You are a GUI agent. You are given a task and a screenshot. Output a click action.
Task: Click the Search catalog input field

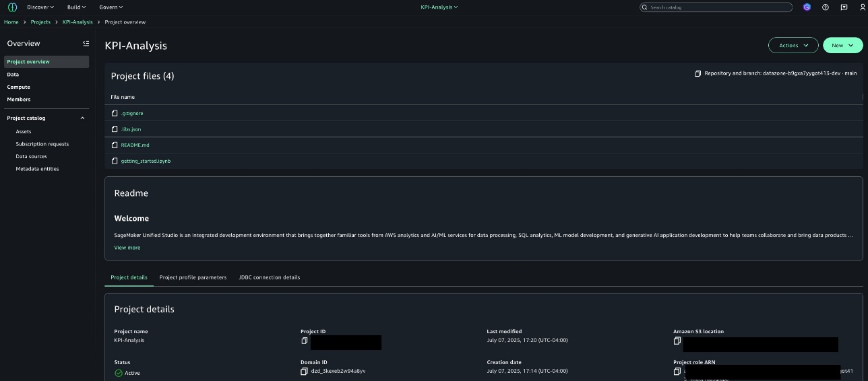click(x=715, y=7)
